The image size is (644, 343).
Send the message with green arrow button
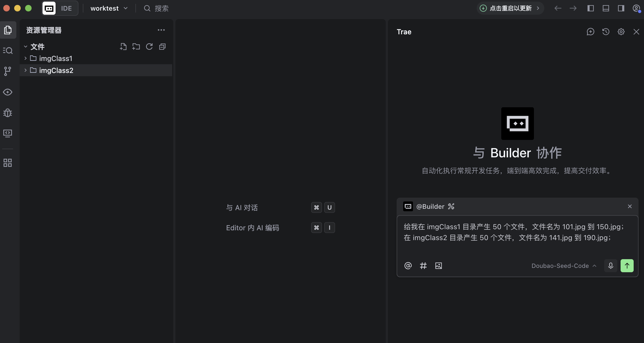[627, 266]
